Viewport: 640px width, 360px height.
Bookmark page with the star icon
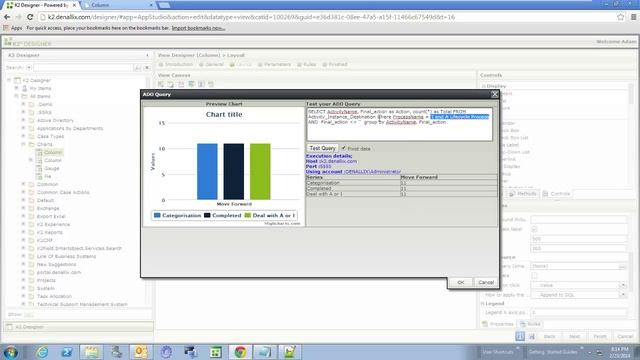[620, 17]
